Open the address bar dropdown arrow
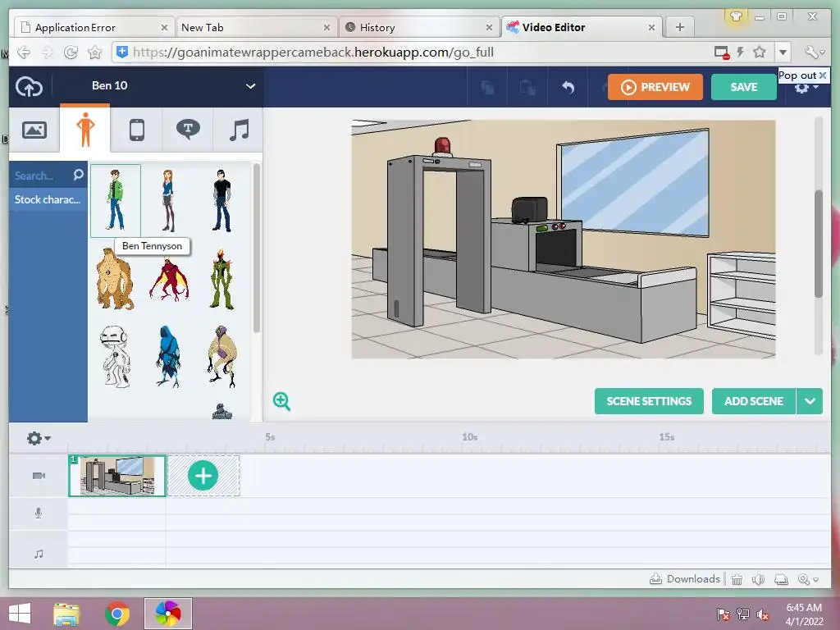 pyautogui.click(x=783, y=52)
